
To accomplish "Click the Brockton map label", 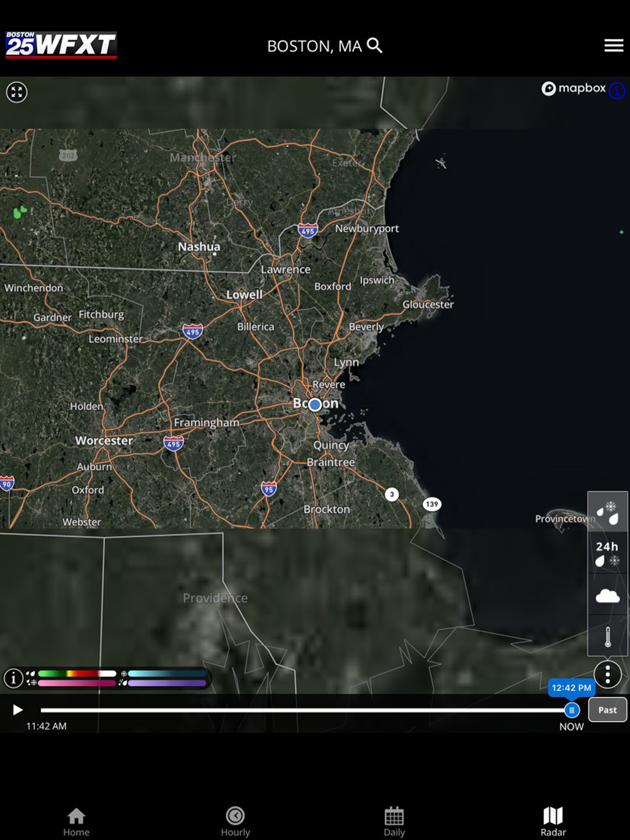I will (x=327, y=509).
